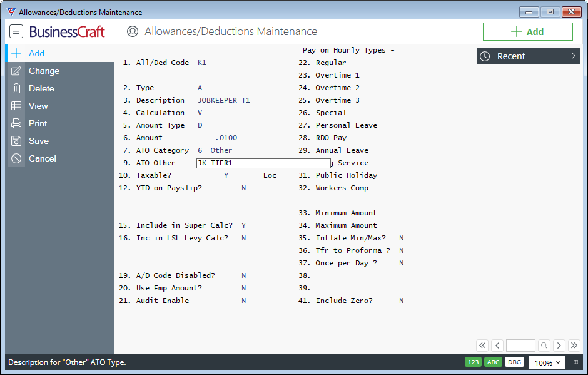This screenshot has width=588, height=375.
Task: Click Inc in LSL Levy Calc? value N
Action: pyautogui.click(x=244, y=238)
